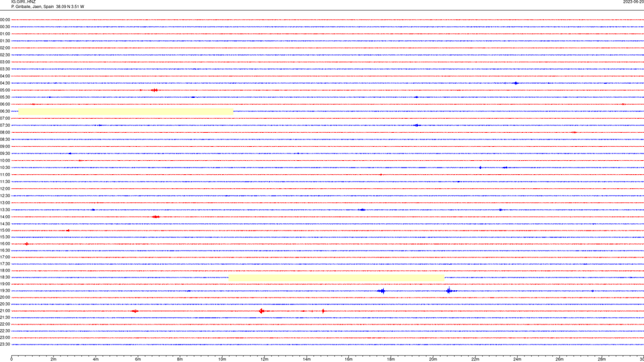Viewport: 644px width, 362px height.
Task: Select the 14:00 time row label
Action: click(5, 217)
